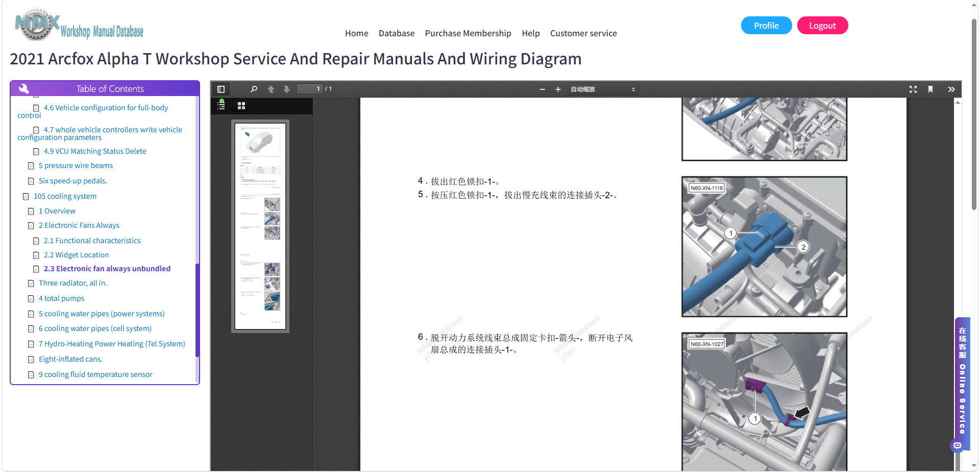This screenshot has height=472, width=980.
Task: Open 2.2 Widget Location
Action: click(x=76, y=255)
